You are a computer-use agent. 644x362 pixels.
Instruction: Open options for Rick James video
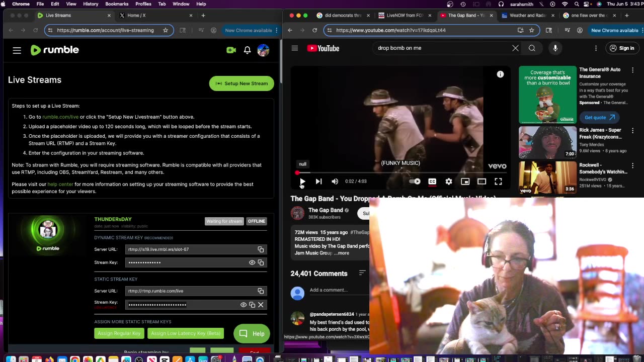(632, 130)
